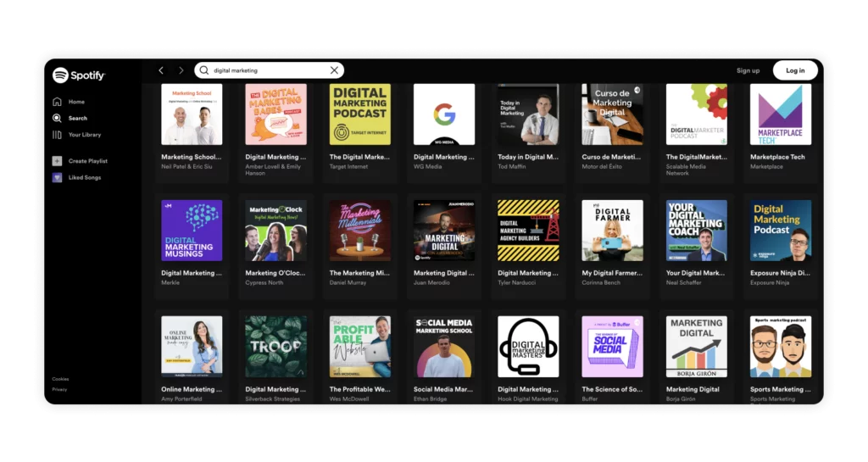868x462 pixels.
Task: Open the Sports Marketing podcast cover
Action: 781,347
